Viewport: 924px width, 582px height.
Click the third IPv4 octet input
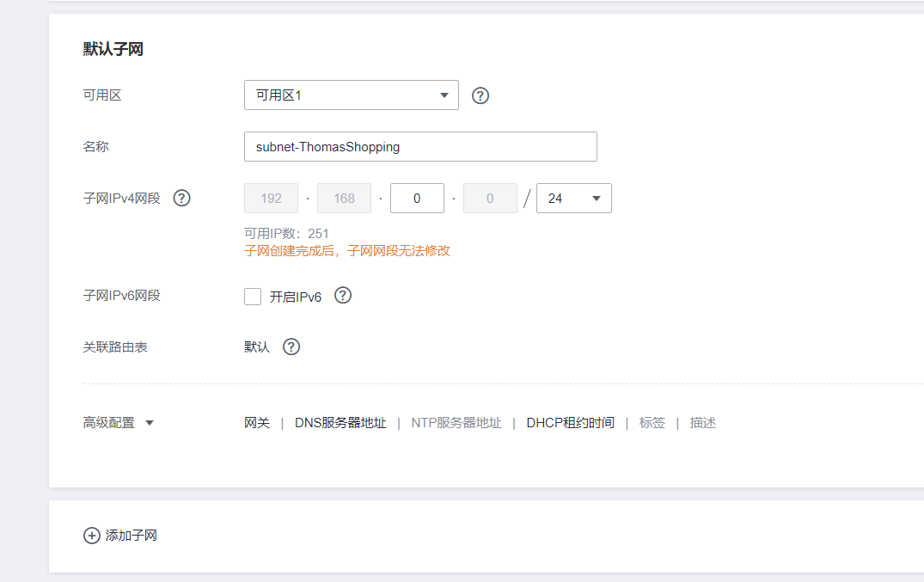417,199
